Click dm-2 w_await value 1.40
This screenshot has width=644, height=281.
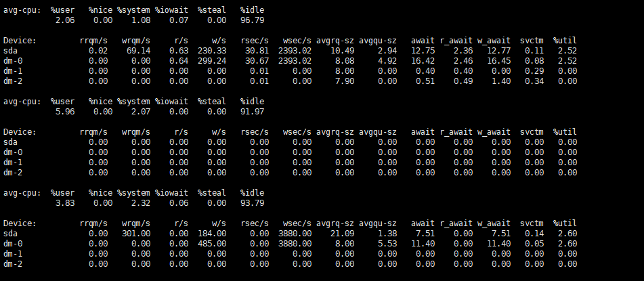coord(501,81)
